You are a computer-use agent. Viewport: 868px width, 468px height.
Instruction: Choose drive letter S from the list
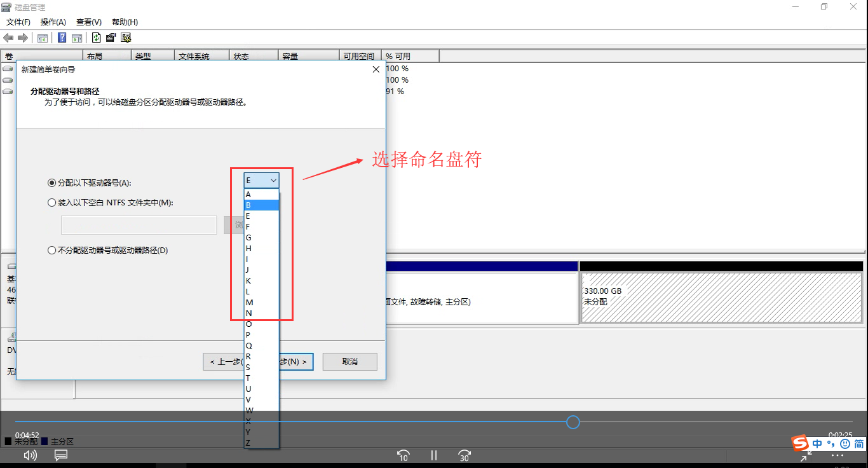[x=261, y=368]
